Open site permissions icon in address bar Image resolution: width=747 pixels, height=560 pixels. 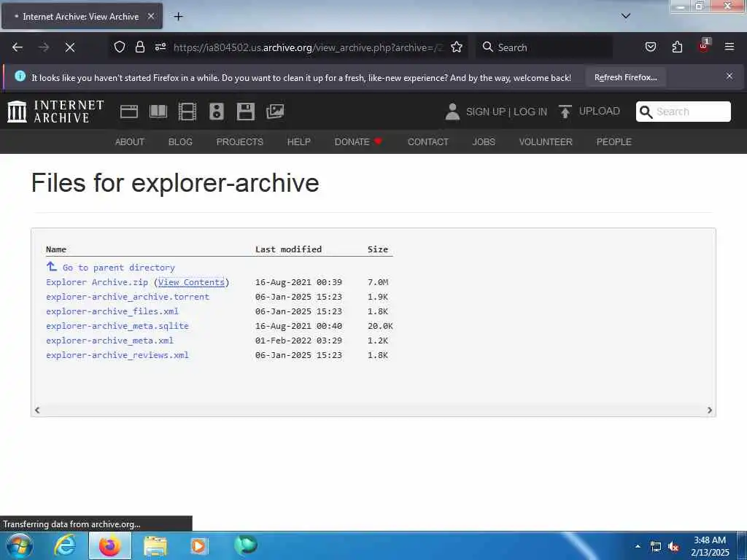tap(160, 47)
